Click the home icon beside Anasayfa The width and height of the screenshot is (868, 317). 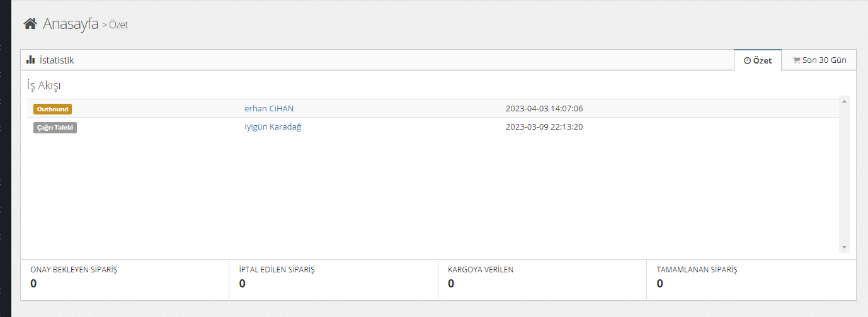(x=30, y=24)
